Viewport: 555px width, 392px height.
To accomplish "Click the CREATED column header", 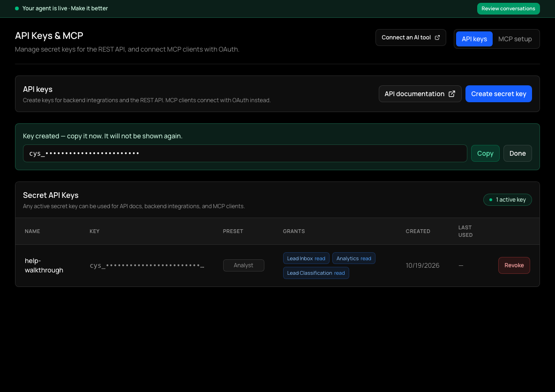I will [x=418, y=231].
